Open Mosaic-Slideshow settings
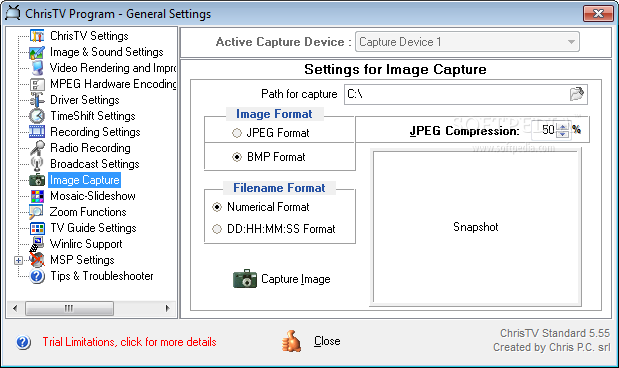This screenshot has width=619, height=368. coord(93,196)
